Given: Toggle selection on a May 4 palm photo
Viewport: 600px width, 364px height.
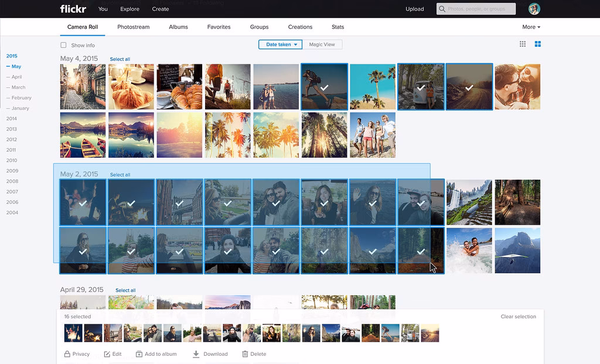Looking at the screenshot, I should pos(372,86).
